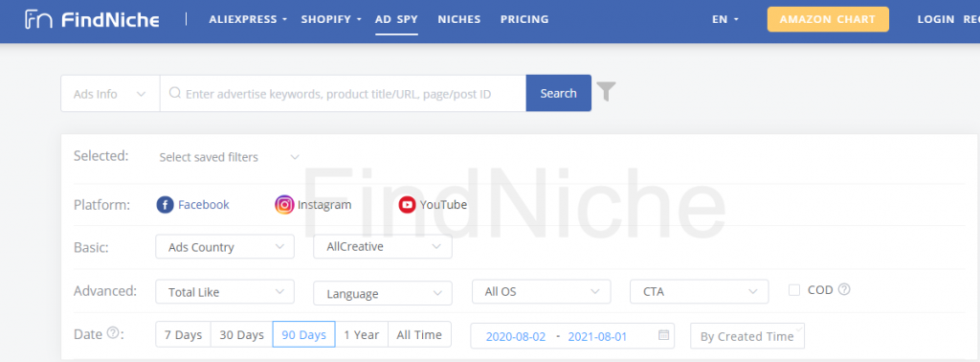
Task: Select the All Time date option
Action: pyautogui.click(x=419, y=334)
